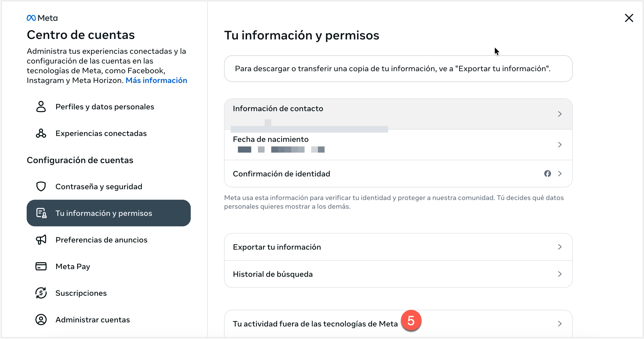The height and width of the screenshot is (339, 644).
Task: Click the megaphone icon for Preferencias de anuncios
Action: coord(41,240)
